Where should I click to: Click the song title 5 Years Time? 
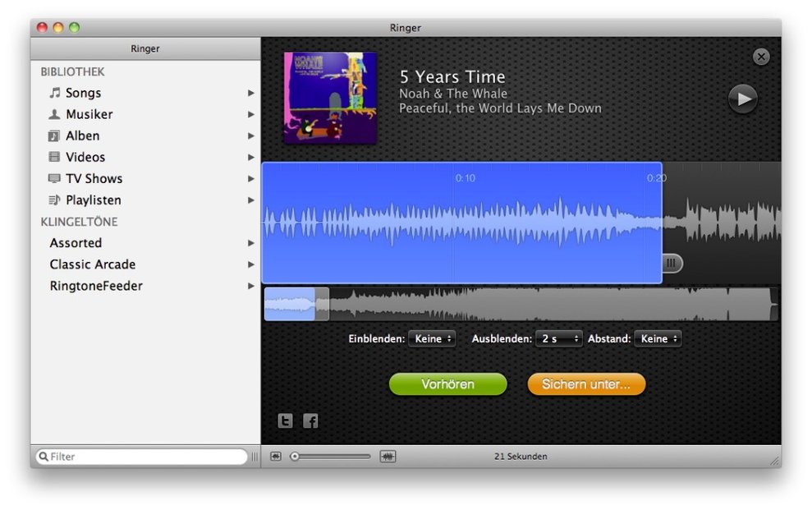pos(452,76)
